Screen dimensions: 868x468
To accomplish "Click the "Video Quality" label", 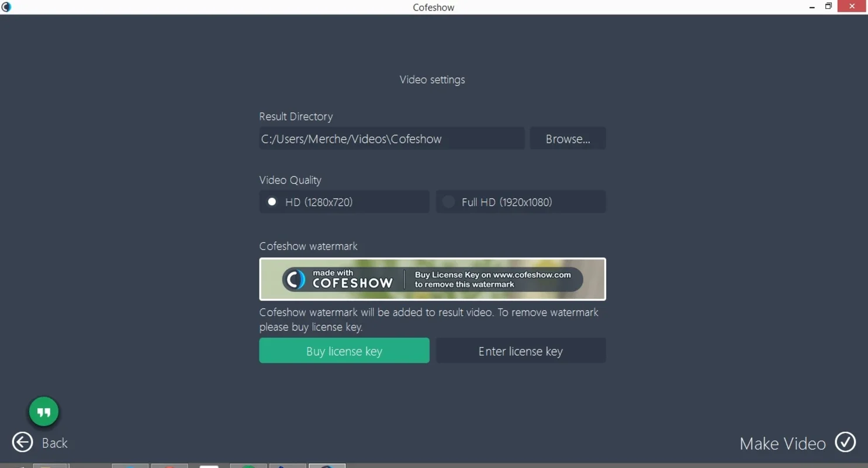I will (x=290, y=180).
